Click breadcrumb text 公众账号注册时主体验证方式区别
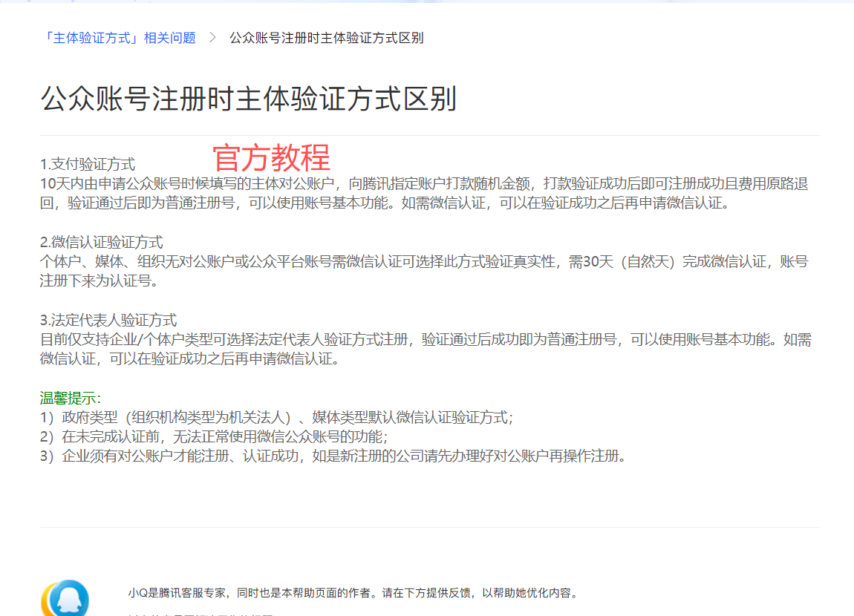 (x=326, y=38)
